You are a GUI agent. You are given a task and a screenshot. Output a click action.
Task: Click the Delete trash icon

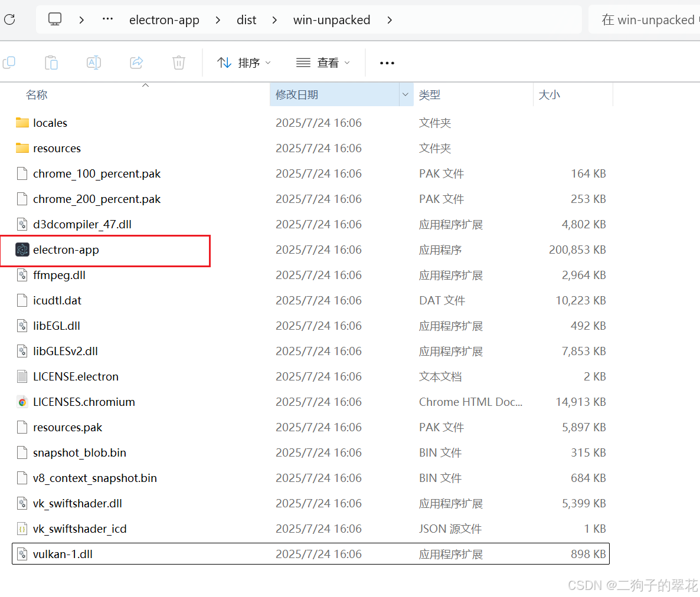tap(179, 63)
